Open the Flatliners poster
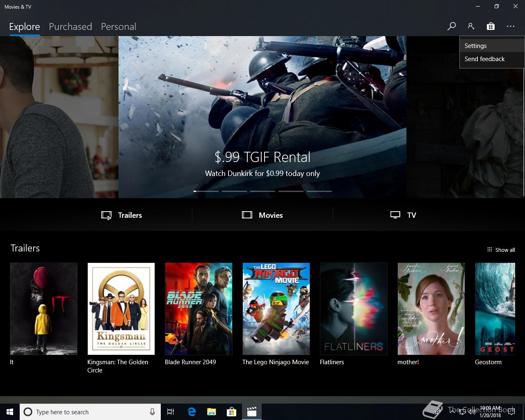Screen dimensions: 525x420 pos(354,309)
